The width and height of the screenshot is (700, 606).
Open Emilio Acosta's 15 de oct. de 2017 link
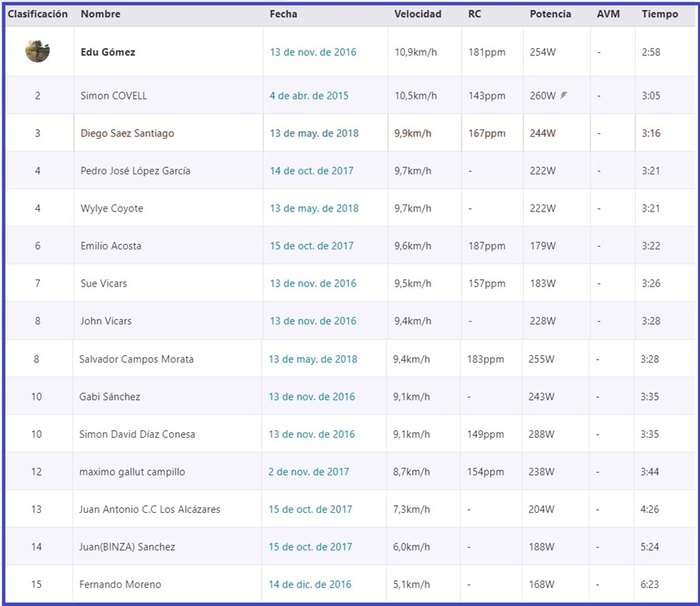point(312,246)
